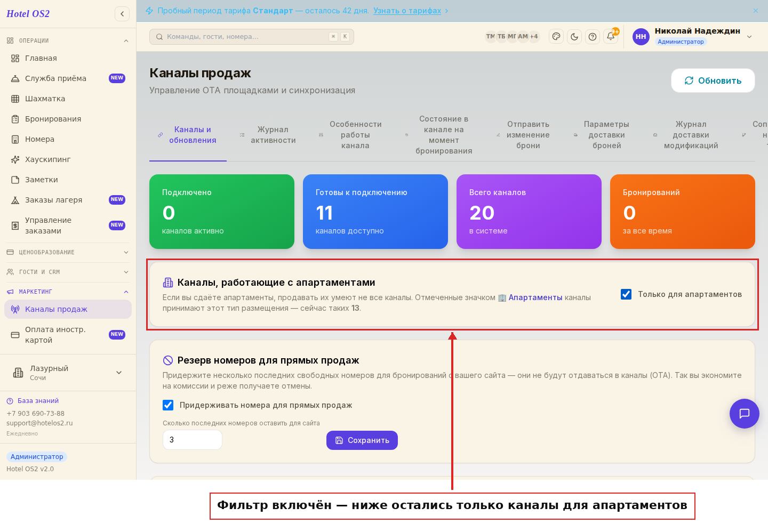Click the Заметки note icon
768x532 pixels.
click(x=15, y=180)
